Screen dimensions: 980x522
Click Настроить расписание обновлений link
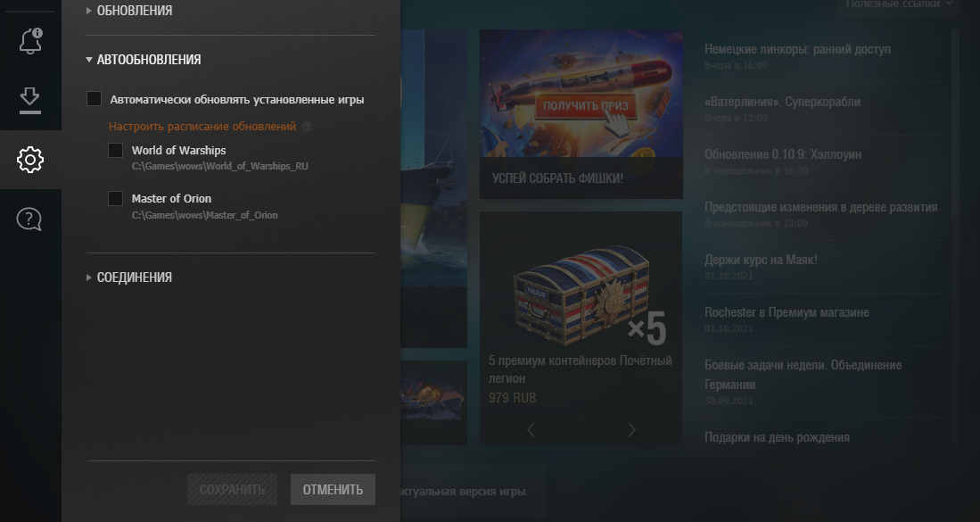202,127
